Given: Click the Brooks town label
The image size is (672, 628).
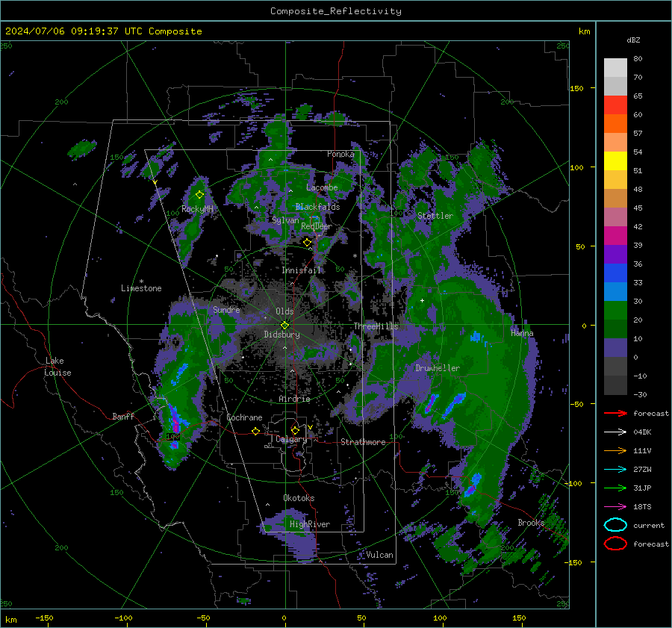Looking at the screenshot, I should click(531, 523).
